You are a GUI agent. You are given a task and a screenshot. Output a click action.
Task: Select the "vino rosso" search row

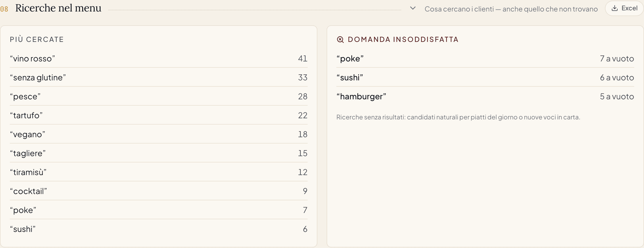pos(159,59)
